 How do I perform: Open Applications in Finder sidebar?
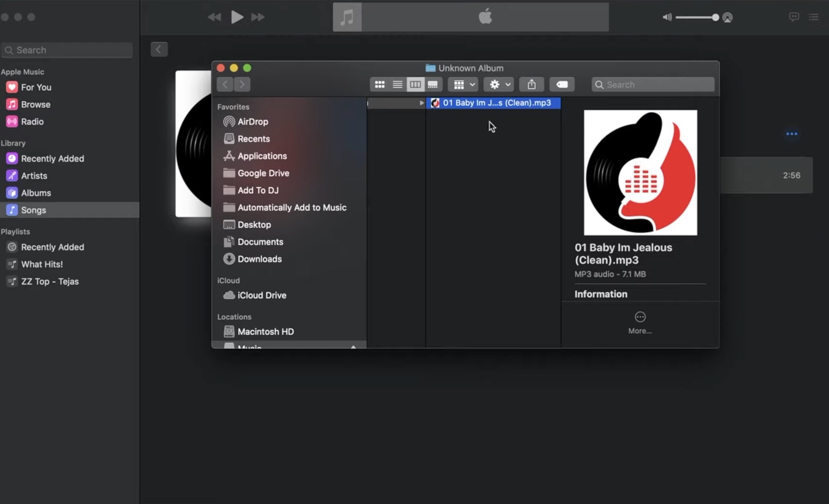click(255, 156)
